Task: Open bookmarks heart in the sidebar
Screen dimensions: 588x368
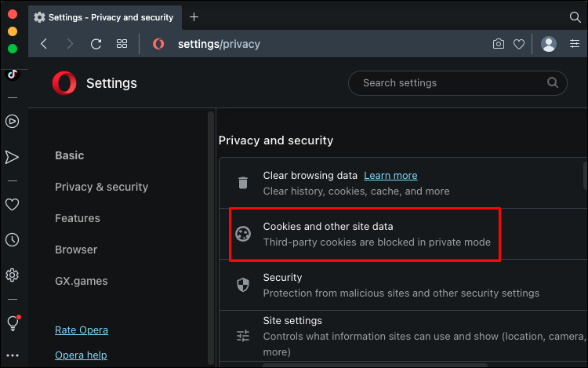Action: 12,204
